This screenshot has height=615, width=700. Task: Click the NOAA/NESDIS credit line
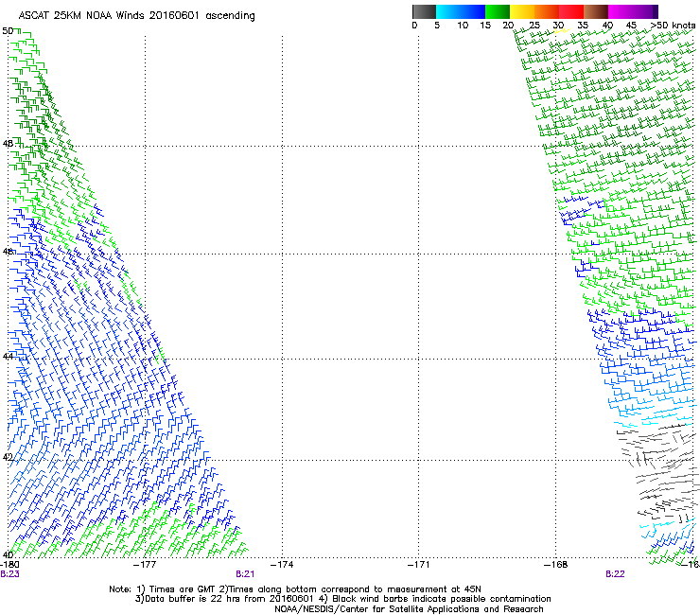pyautogui.click(x=409, y=609)
